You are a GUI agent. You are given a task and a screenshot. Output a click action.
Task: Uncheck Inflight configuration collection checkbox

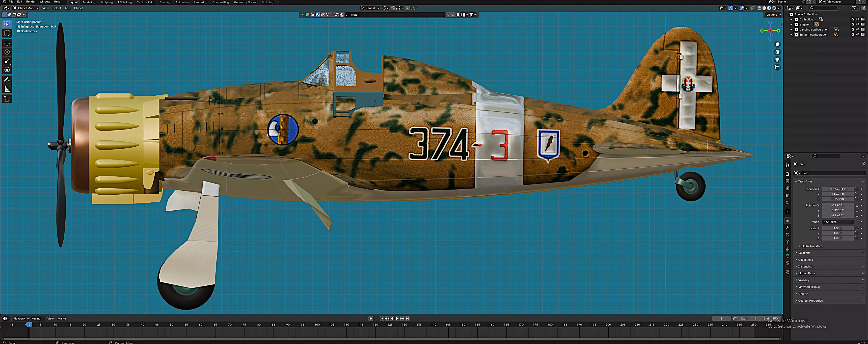click(853, 34)
